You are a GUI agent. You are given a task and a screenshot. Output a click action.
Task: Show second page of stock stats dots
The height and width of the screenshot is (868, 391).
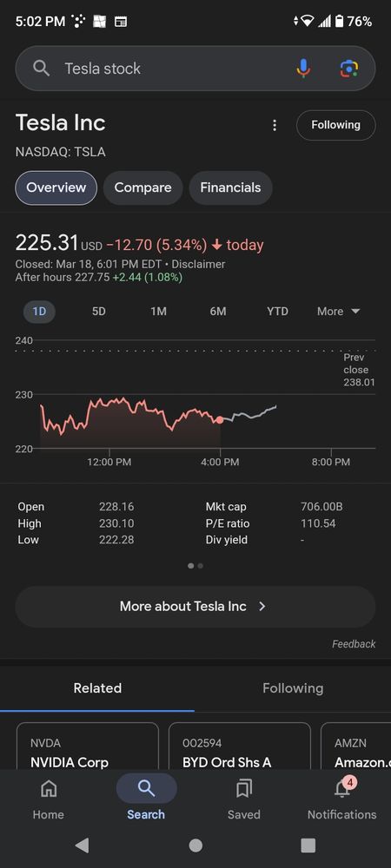tap(201, 566)
